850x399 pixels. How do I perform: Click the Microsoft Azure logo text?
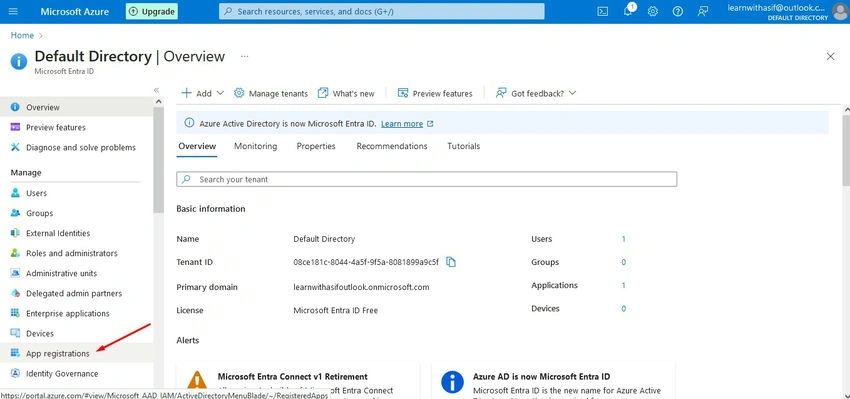(x=74, y=11)
